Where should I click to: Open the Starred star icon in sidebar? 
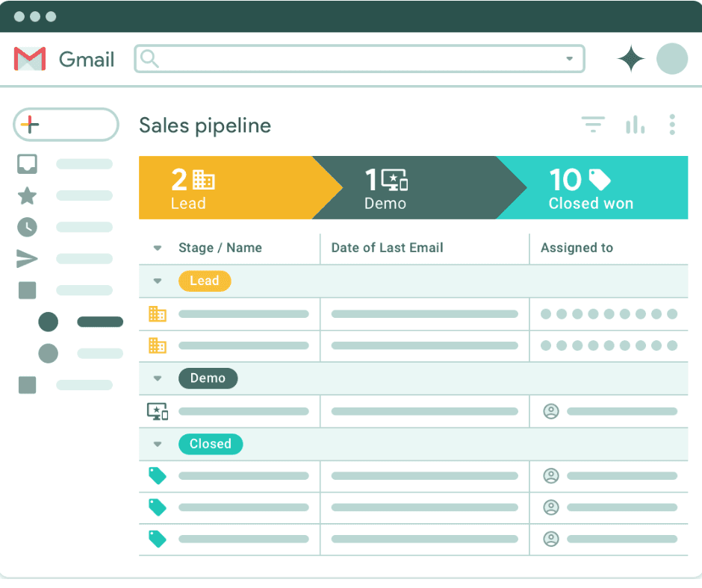pos(27,196)
